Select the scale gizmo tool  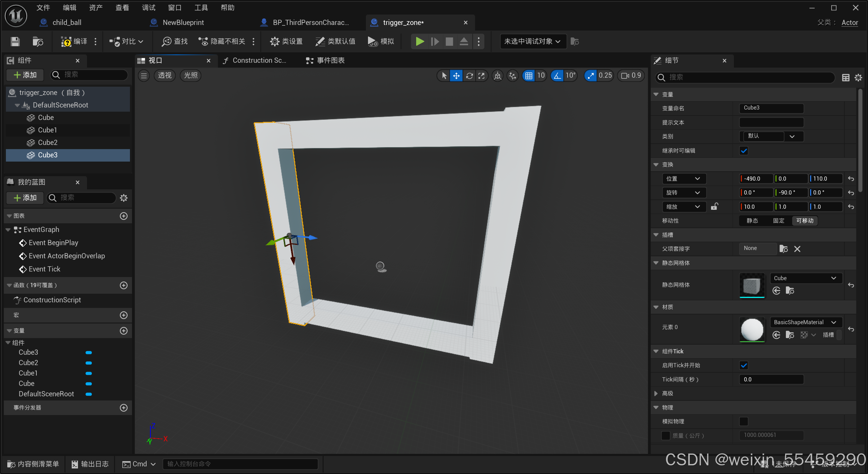[x=482, y=76]
